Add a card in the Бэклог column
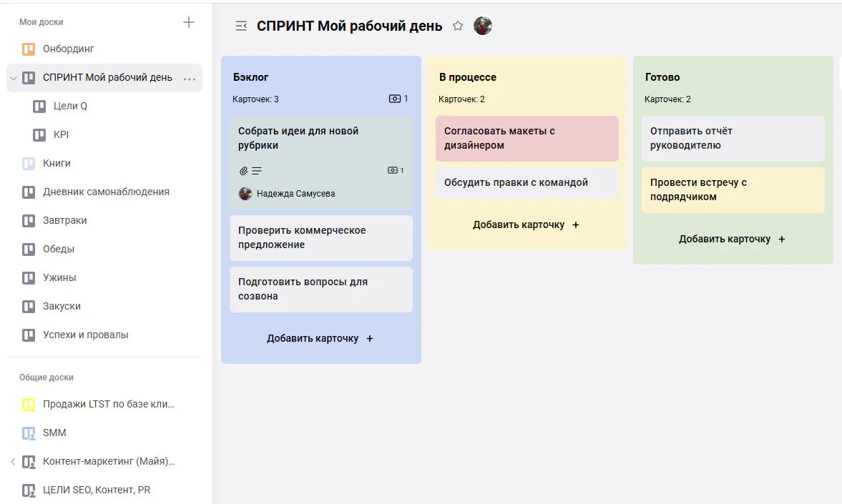 click(320, 338)
